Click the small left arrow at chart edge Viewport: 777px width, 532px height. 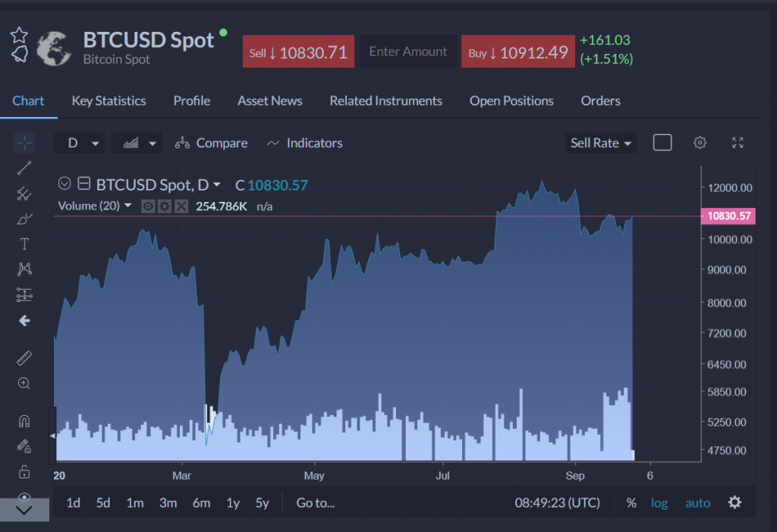click(x=52, y=436)
